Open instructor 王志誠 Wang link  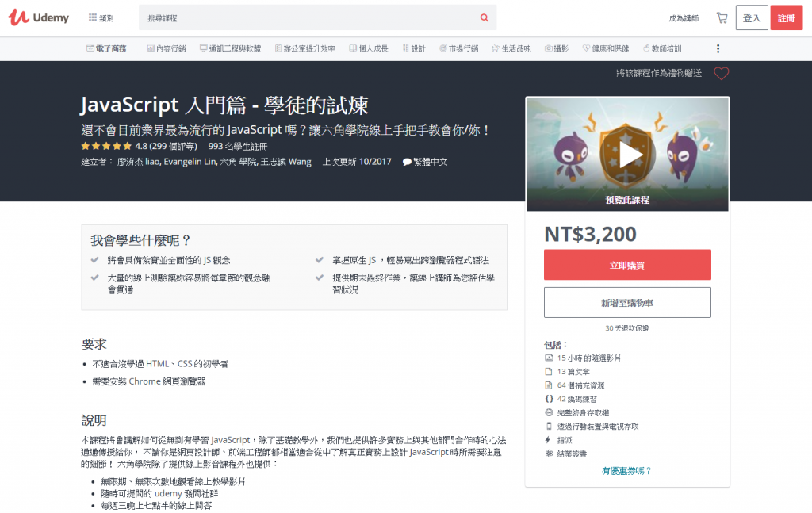coord(285,162)
